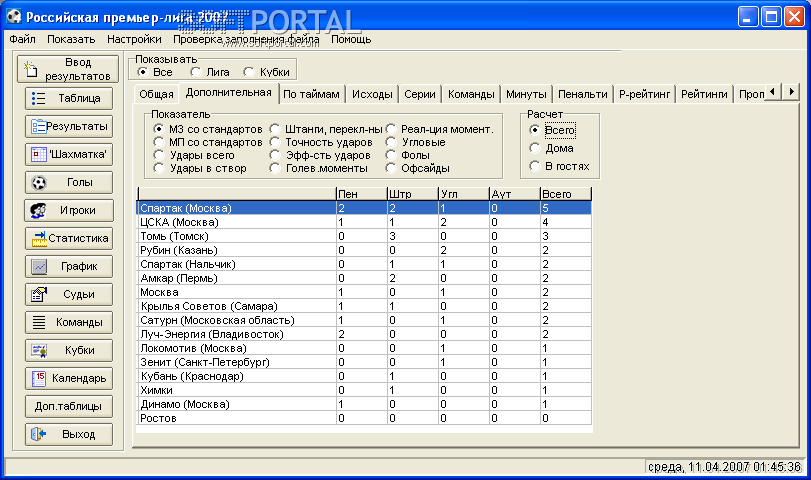Screen dimensions: 811x480
Task: Click the Команды lines icon
Action: point(39,322)
